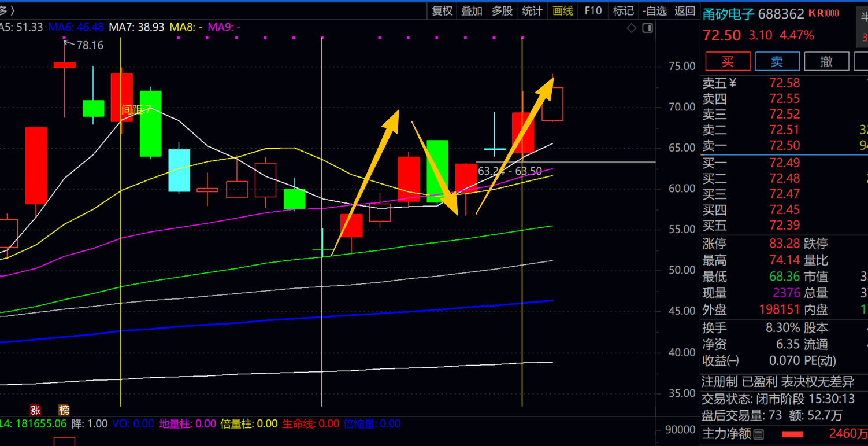
Task: Click the 降: 1.00 indicator label
Action: click(90, 423)
